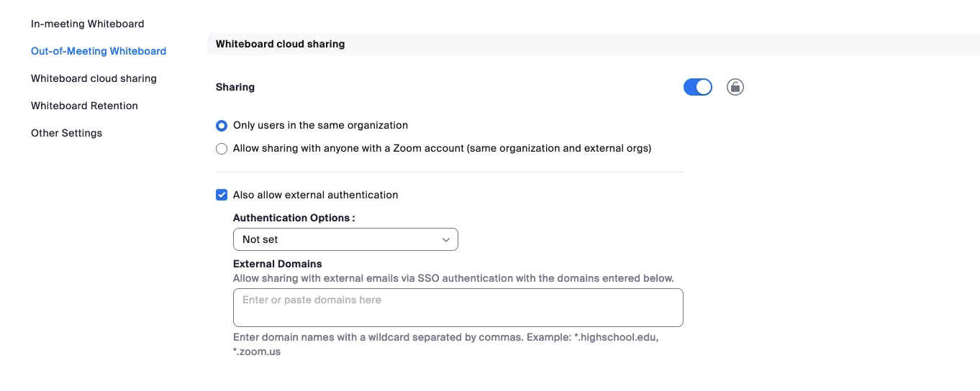The width and height of the screenshot is (980, 391).
Task: Toggle the Sharing switch off
Action: pos(697,87)
